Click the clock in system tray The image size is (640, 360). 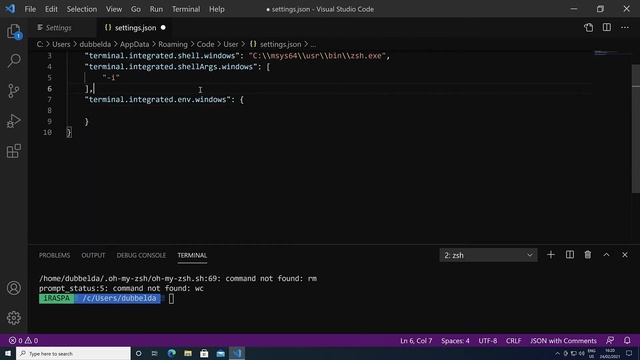(610, 353)
